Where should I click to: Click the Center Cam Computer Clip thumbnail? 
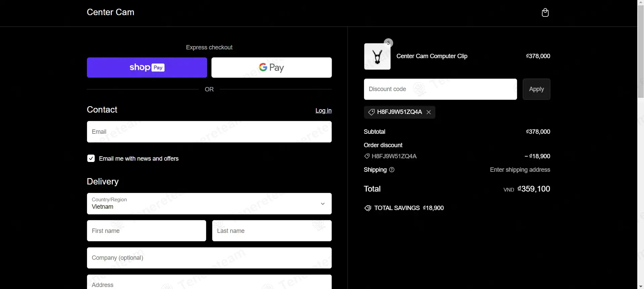point(377,56)
